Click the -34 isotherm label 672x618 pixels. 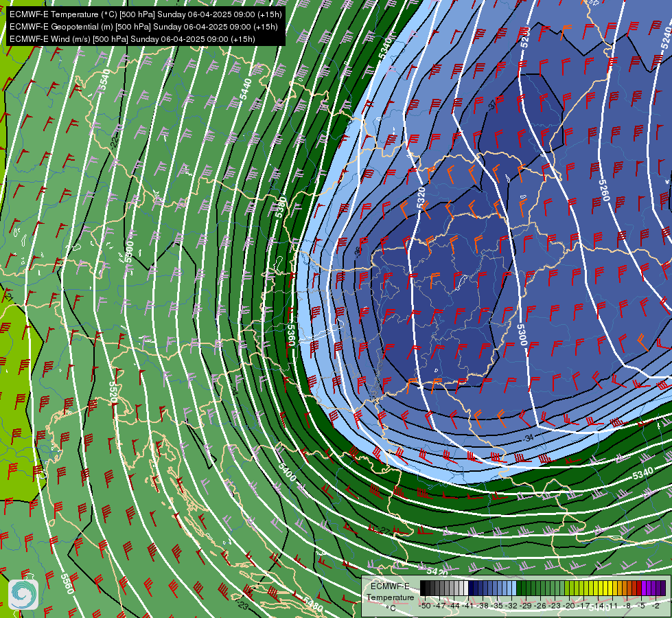click(x=528, y=437)
